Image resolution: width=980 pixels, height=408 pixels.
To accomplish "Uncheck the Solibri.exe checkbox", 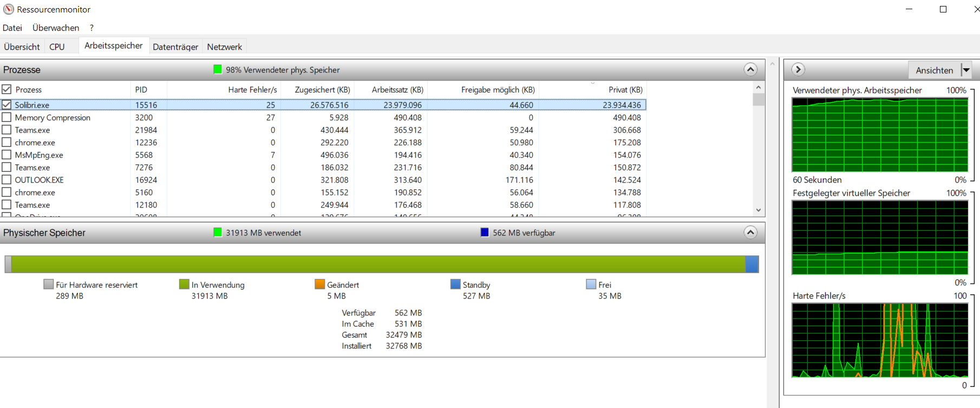I will pyautogui.click(x=6, y=105).
